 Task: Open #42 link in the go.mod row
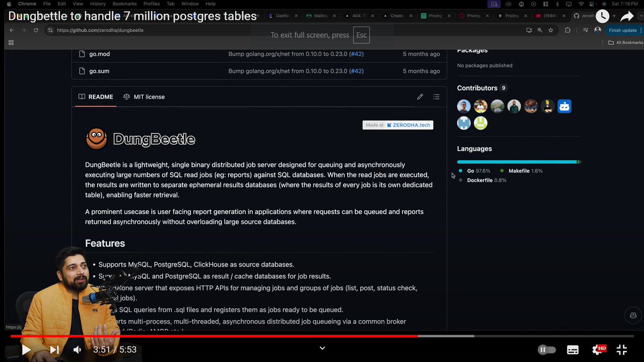[x=356, y=54]
